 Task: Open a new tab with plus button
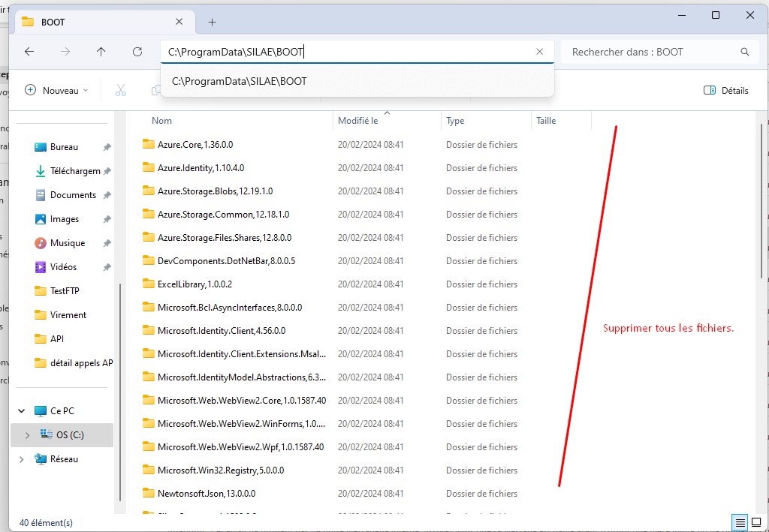[212, 22]
